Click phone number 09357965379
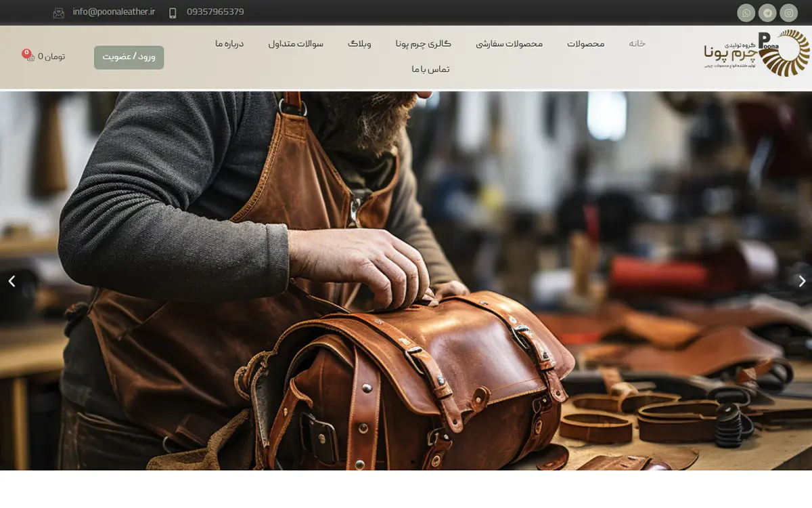 [x=215, y=12]
